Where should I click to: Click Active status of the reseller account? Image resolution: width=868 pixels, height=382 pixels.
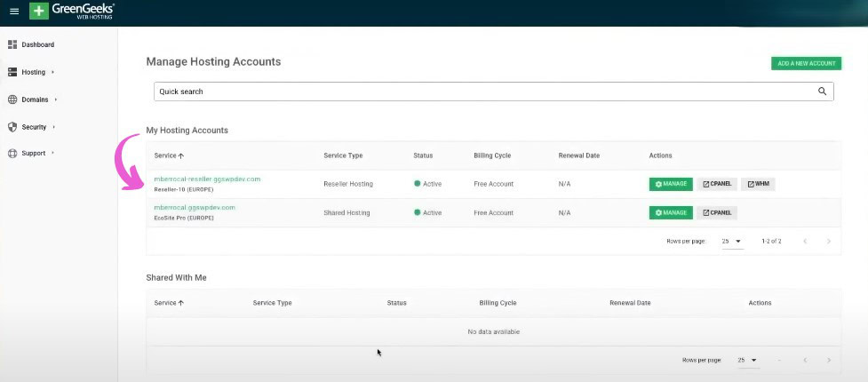(x=428, y=184)
